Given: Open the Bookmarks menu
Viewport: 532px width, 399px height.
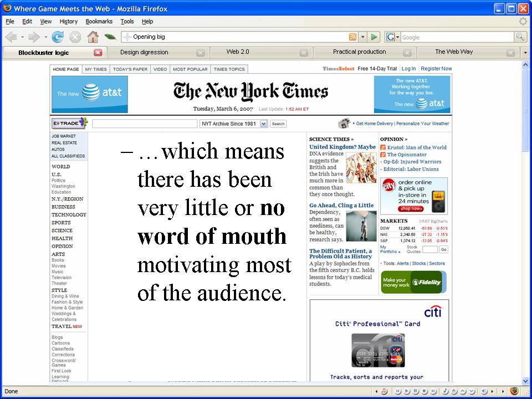Looking at the screenshot, I should click(99, 22).
